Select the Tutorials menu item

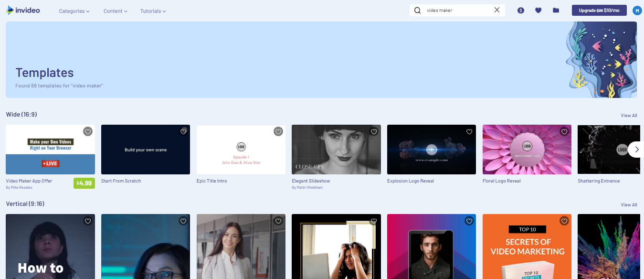152,11
